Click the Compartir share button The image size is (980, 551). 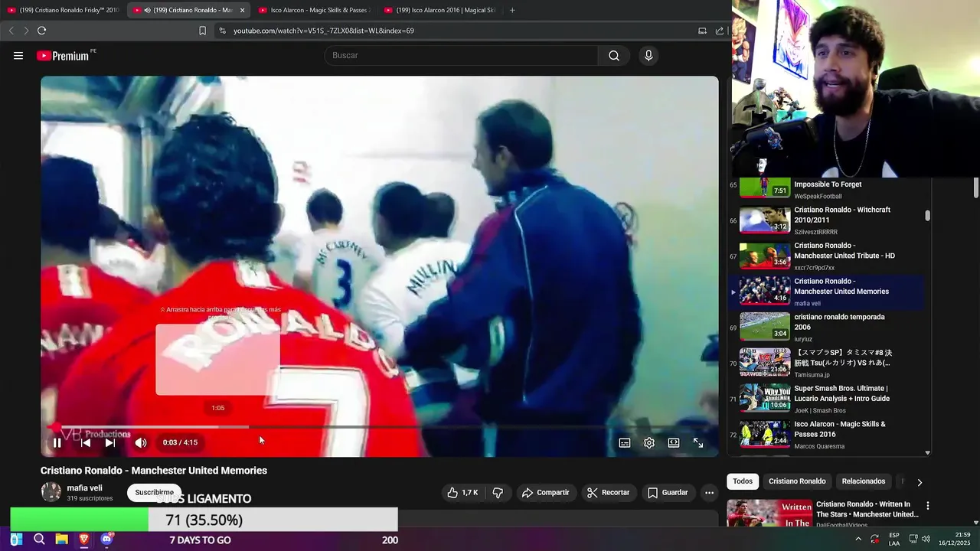(545, 493)
